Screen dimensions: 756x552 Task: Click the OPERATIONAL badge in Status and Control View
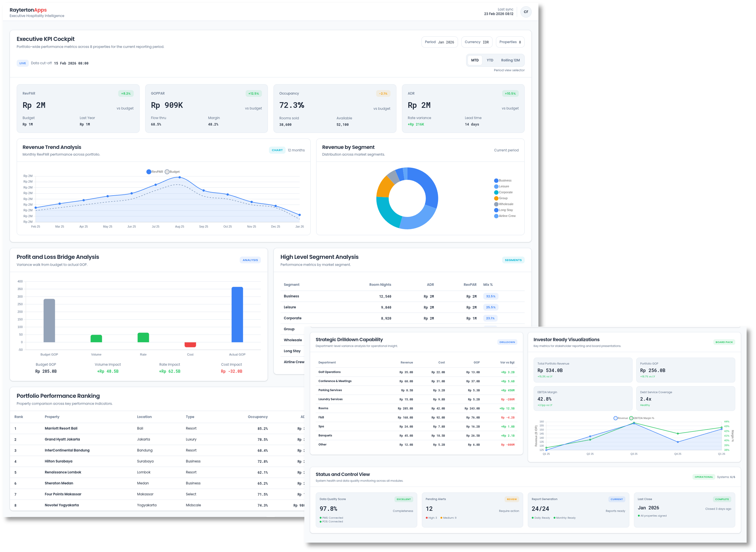click(704, 477)
